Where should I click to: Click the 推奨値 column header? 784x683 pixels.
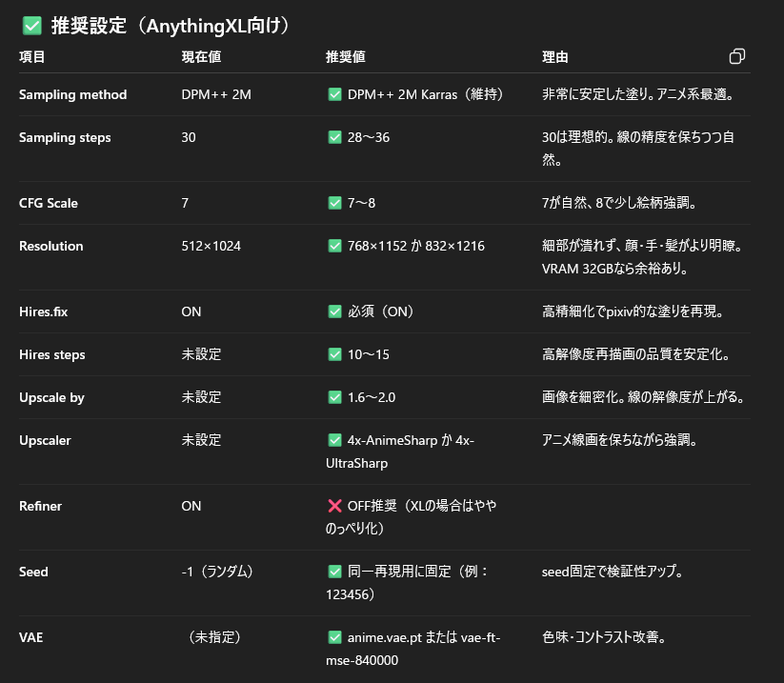pos(345,57)
